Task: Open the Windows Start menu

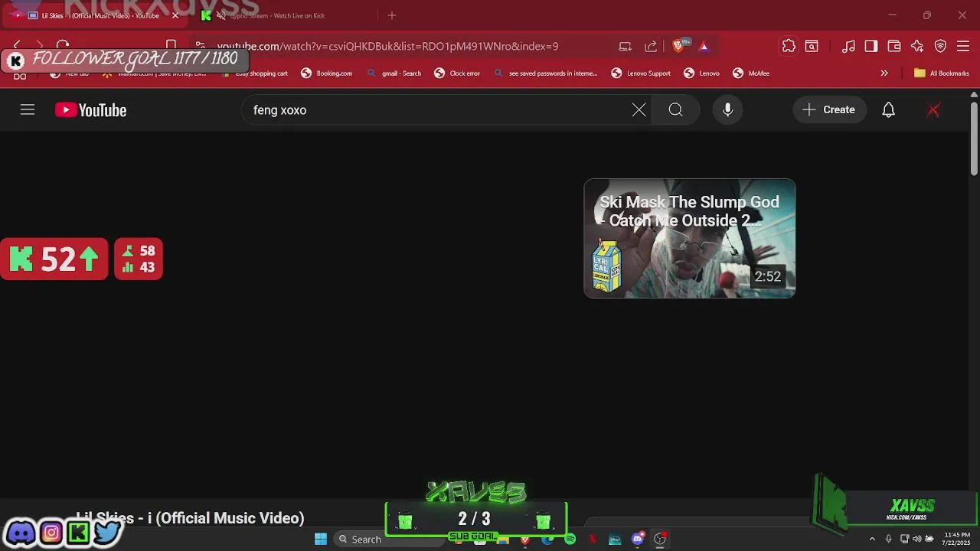Action: (321, 540)
